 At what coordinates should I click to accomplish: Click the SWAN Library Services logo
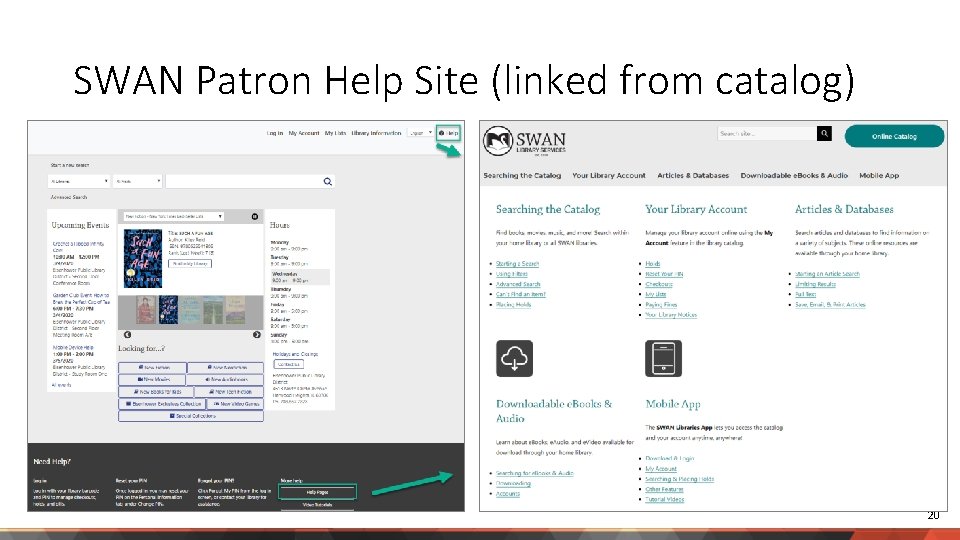pos(524,141)
